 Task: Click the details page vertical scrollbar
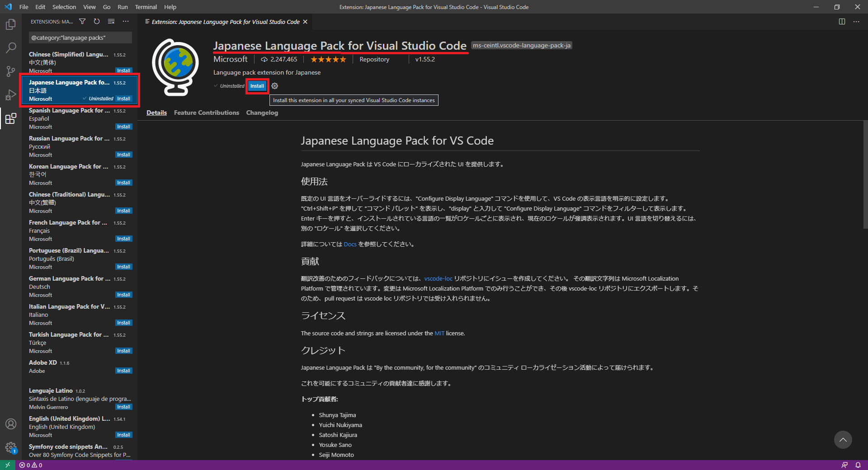point(865,174)
